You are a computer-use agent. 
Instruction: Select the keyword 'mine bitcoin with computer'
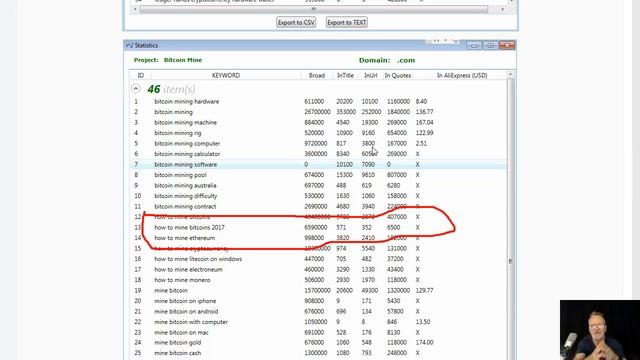coord(191,322)
